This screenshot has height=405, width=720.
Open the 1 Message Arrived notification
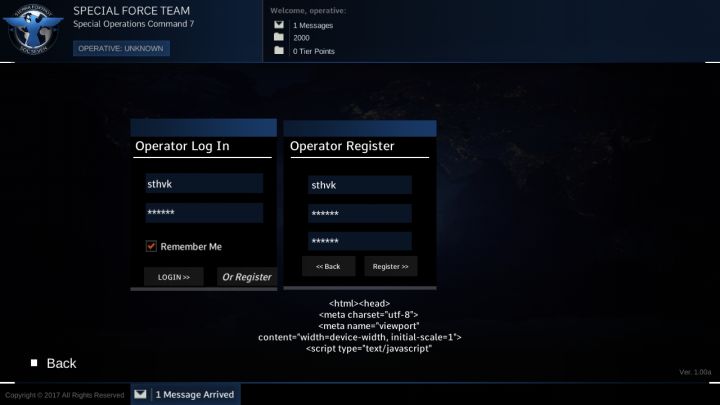186,394
